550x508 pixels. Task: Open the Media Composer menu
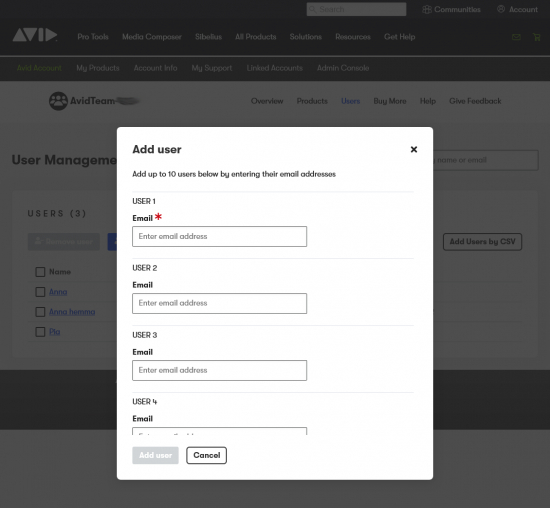click(152, 37)
